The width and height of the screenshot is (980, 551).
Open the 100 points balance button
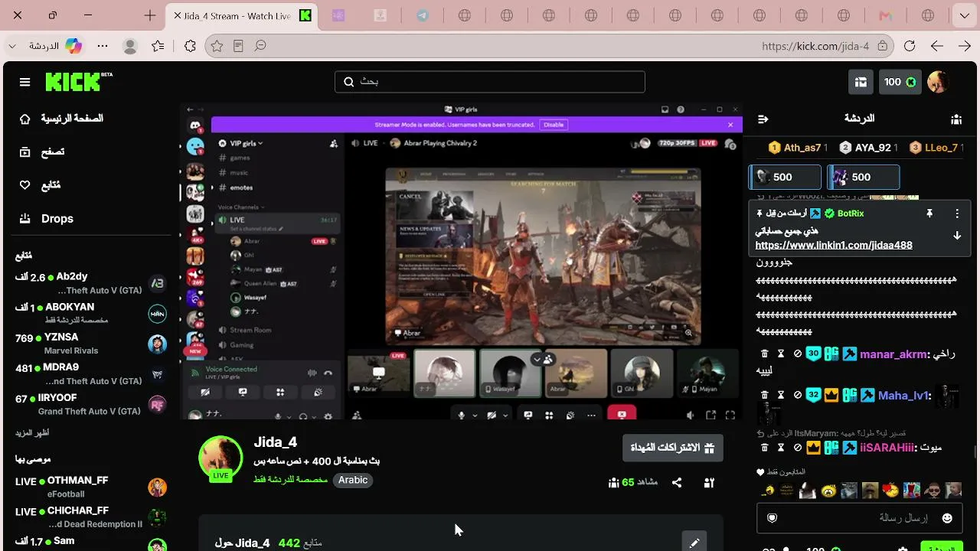pos(900,82)
